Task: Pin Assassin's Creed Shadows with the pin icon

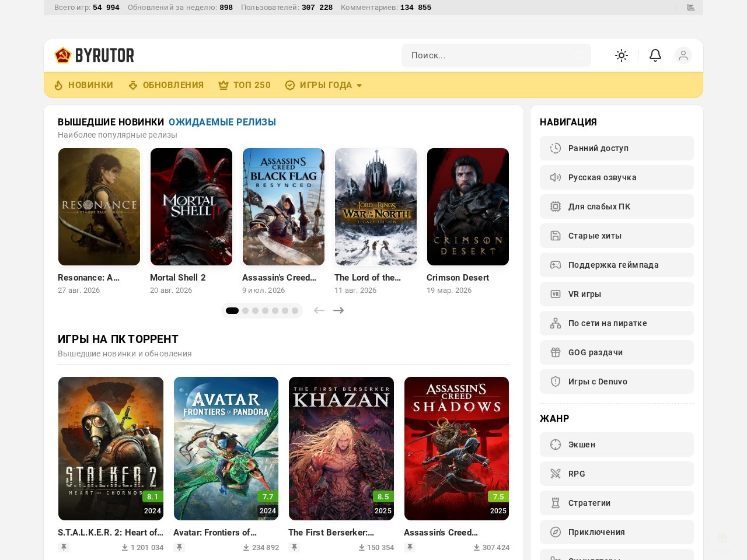Action: click(x=410, y=547)
